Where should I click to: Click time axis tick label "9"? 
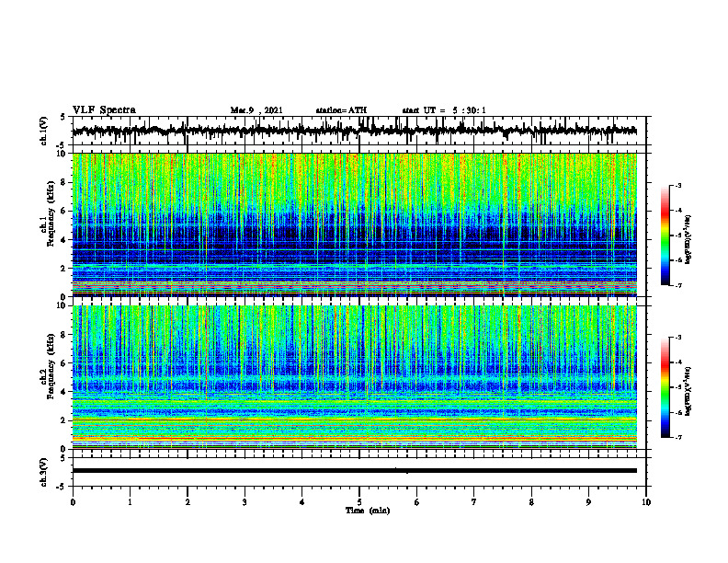588,502
